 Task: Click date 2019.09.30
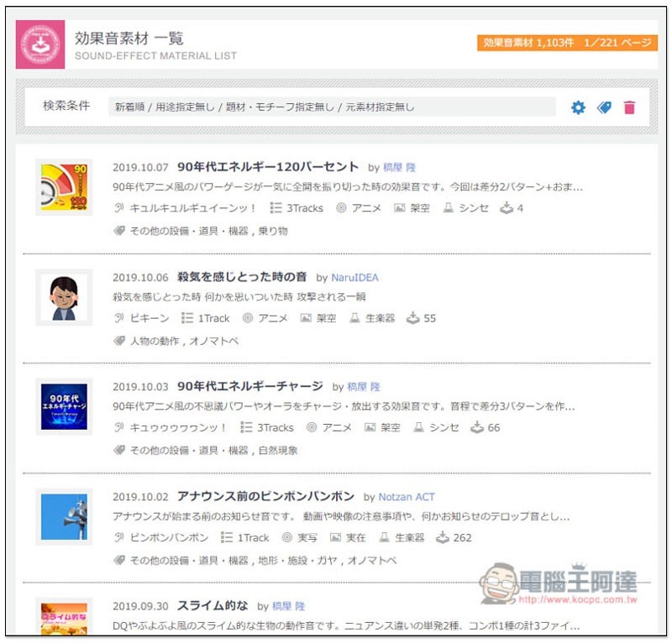coord(140,606)
